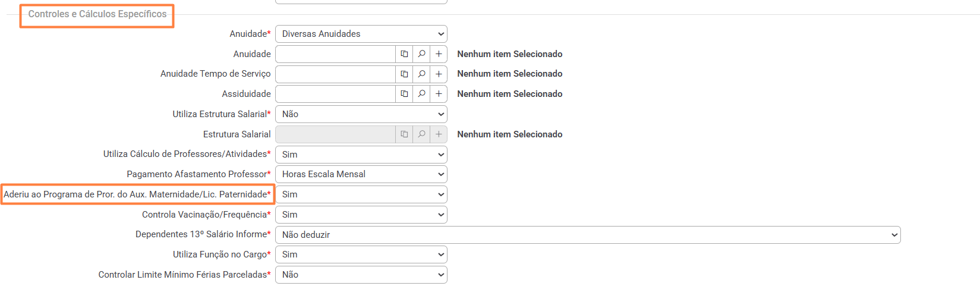The width and height of the screenshot is (980, 286).
Task: Search Anuidade Tempo de Serviço records
Action: pyautogui.click(x=421, y=74)
